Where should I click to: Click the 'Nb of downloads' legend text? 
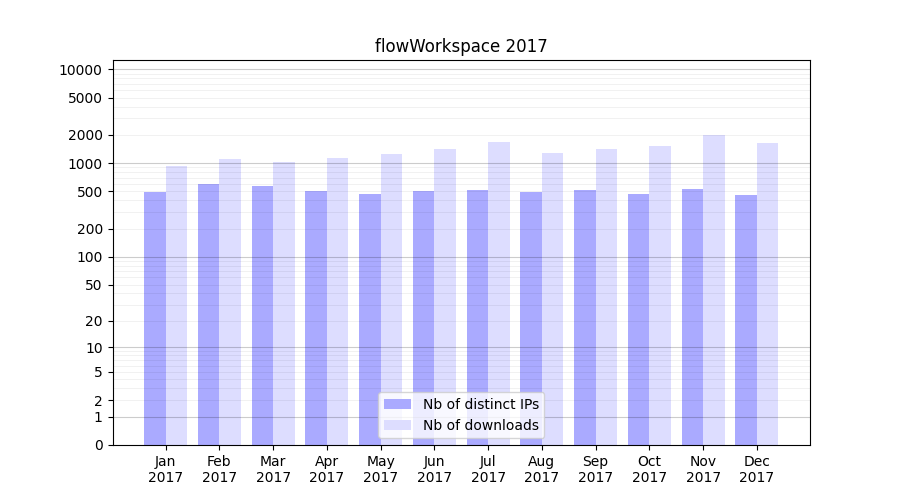[481, 425]
